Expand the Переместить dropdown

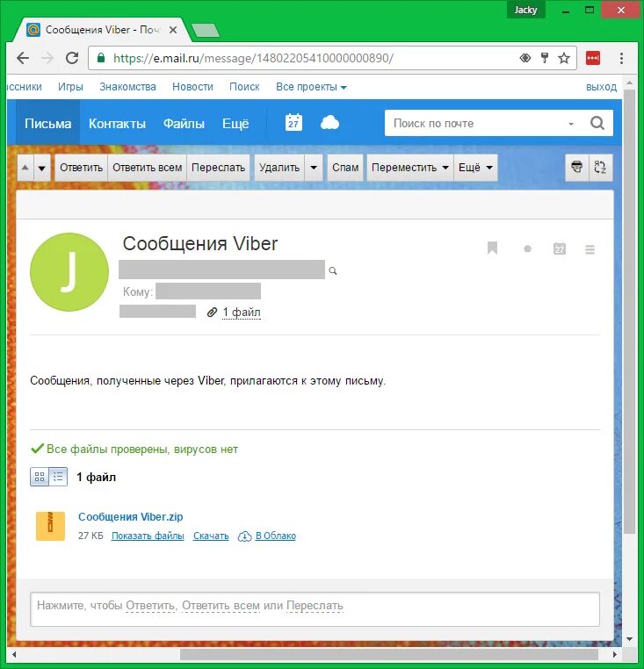409,168
